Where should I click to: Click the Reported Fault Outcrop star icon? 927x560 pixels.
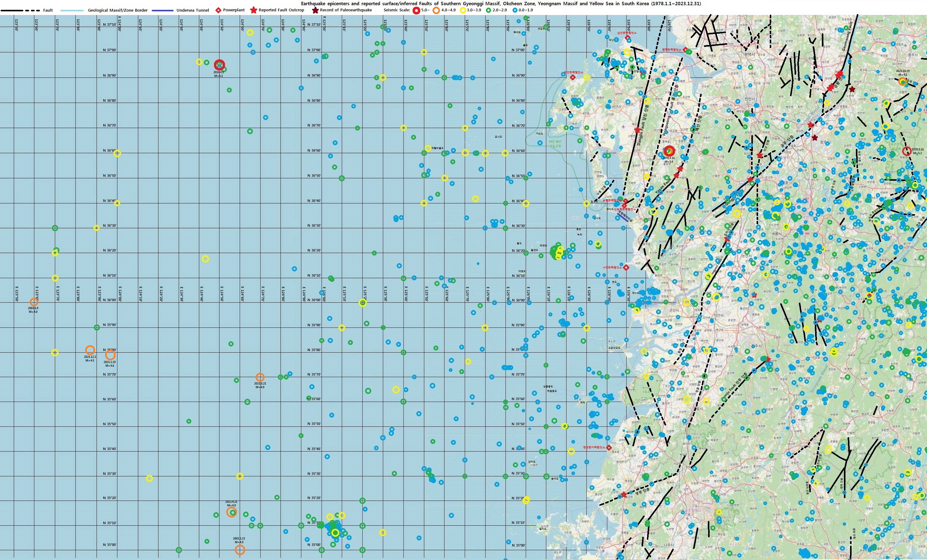[x=254, y=10]
